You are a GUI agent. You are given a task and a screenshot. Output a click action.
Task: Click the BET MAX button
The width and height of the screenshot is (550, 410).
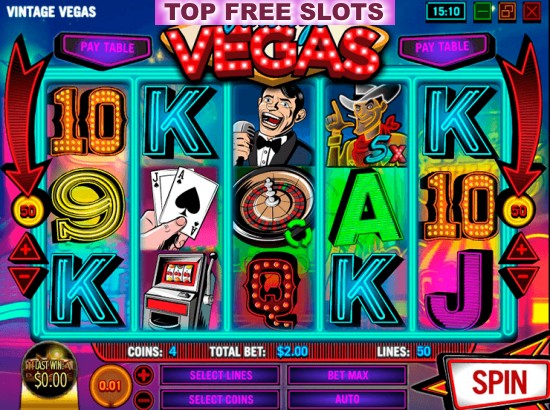347,375
